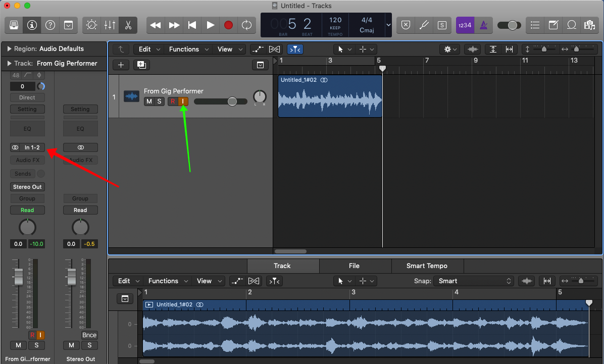The width and height of the screenshot is (604, 364).
Task: Click the Stereo Out output slot
Action: 27,187
